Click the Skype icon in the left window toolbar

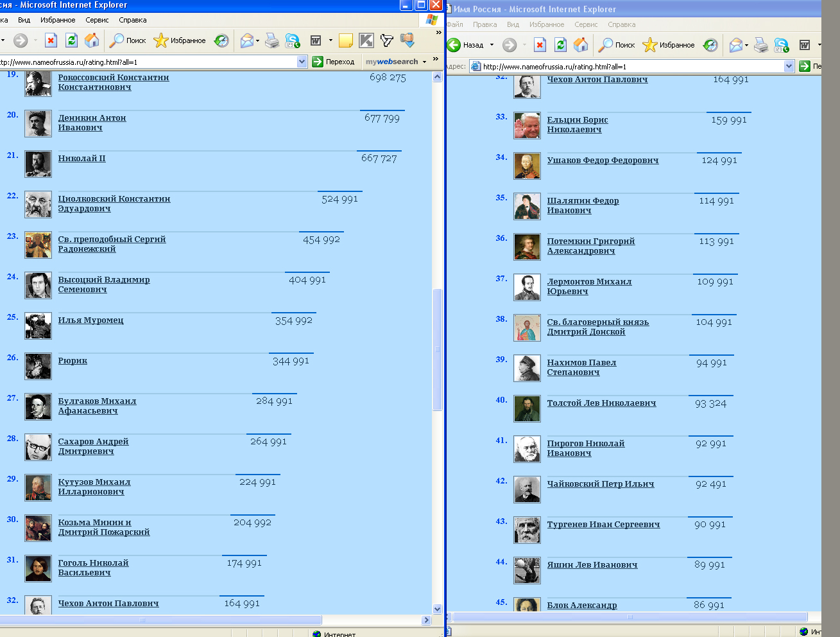click(293, 40)
